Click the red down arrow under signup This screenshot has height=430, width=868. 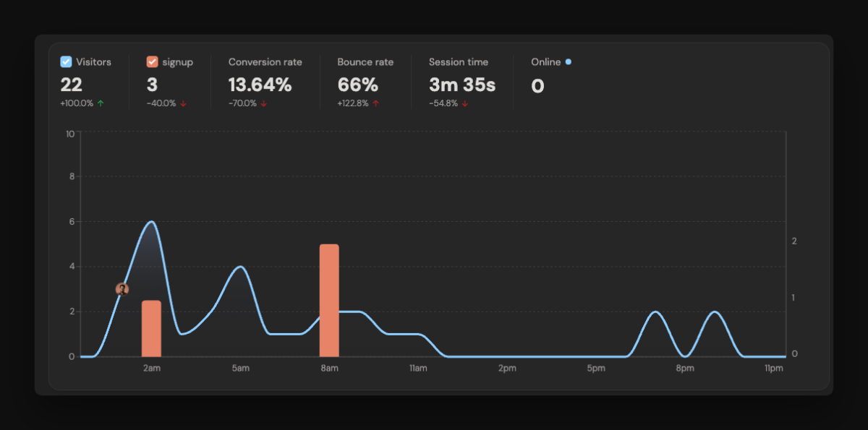[184, 103]
